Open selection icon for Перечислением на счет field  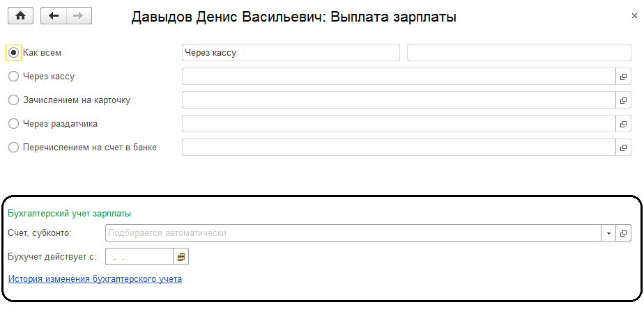point(624,148)
